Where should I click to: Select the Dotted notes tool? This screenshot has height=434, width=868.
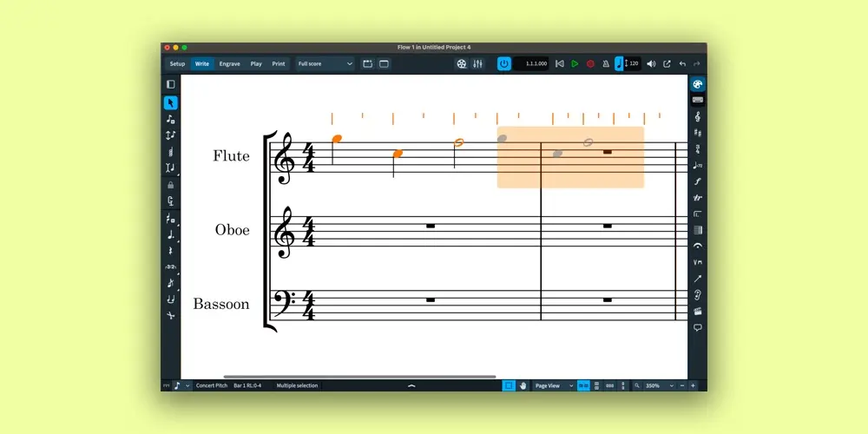170,234
